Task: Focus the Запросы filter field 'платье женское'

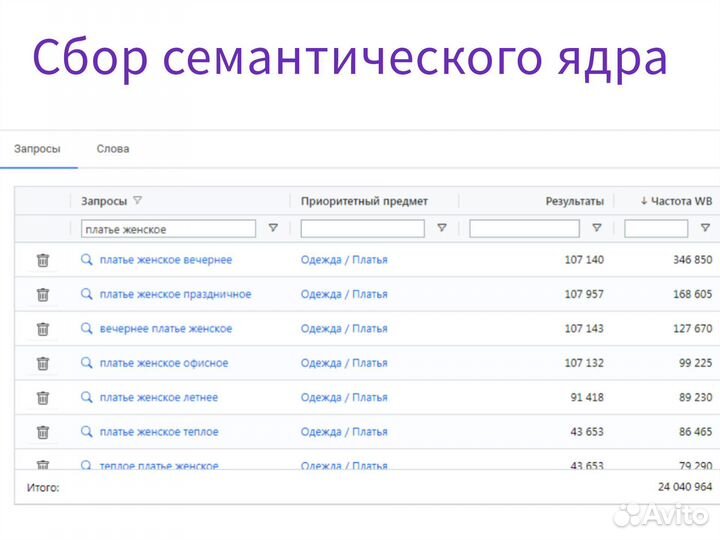Action: 168,229
